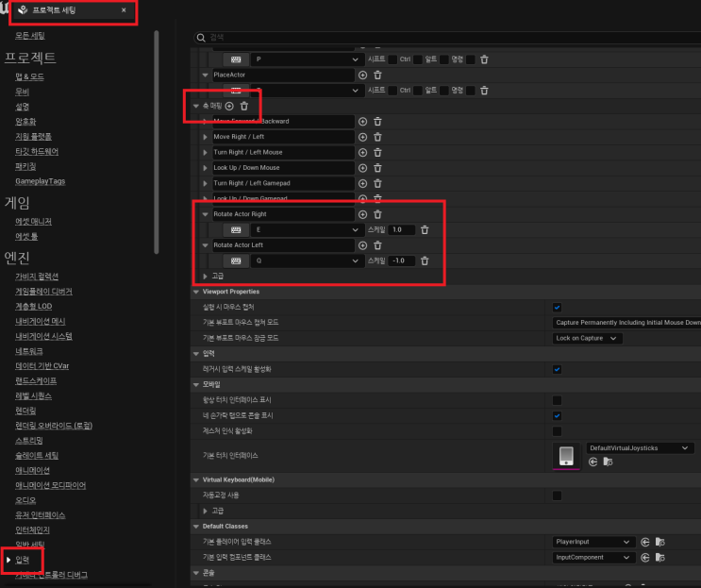The width and height of the screenshot is (701, 588).
Task: Open the Q key selection dropdown
Action: click(x=307, y=260)
